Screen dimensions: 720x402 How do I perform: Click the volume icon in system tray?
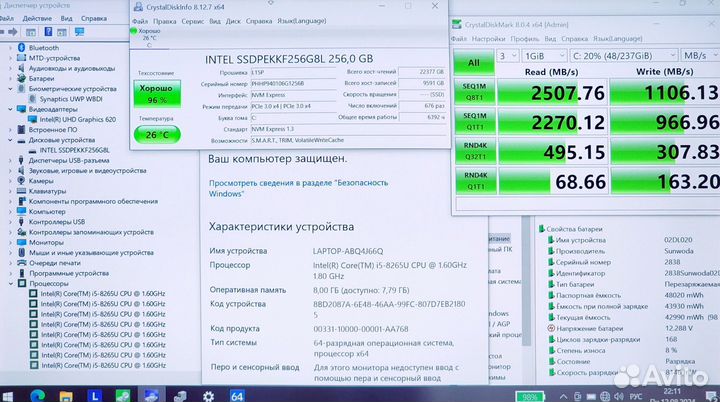[x=619, y=396]
